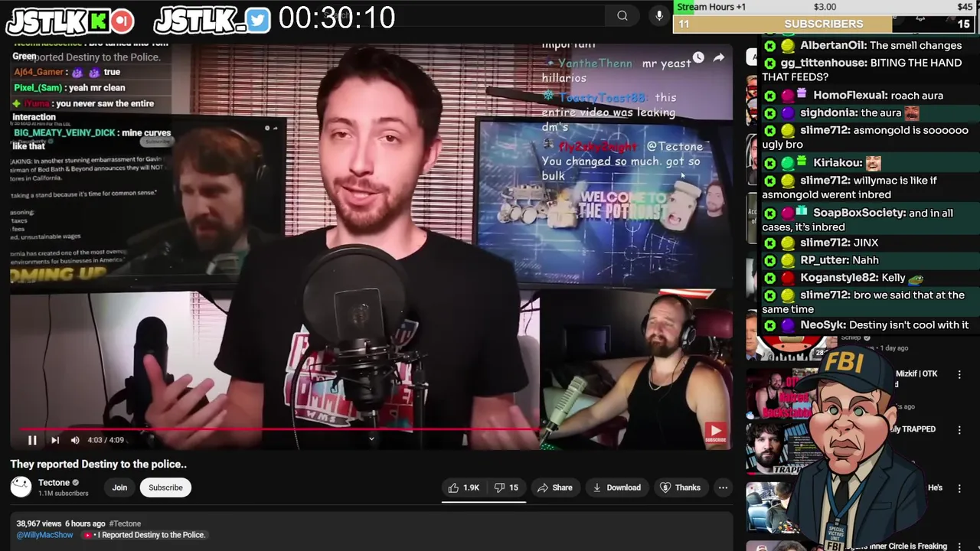Click the '1.1M subscribers' text

[63, 494]
